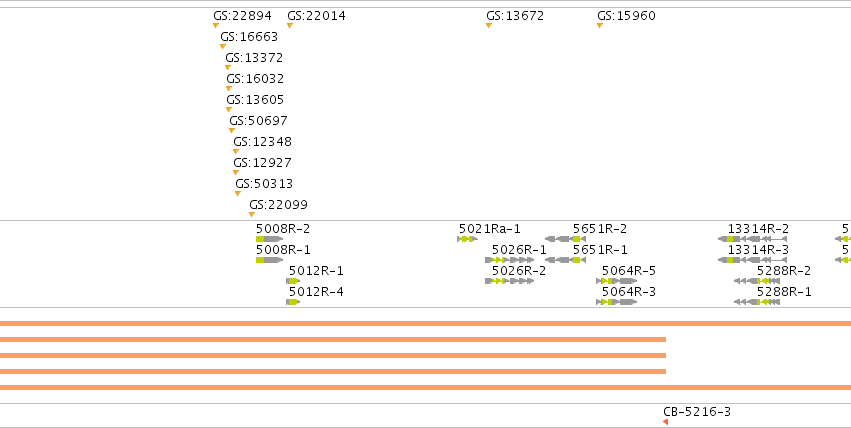Select the 5021Ra-1 transcript arrow glyph
The image size is (851, 428).
[x=467, y=239]
